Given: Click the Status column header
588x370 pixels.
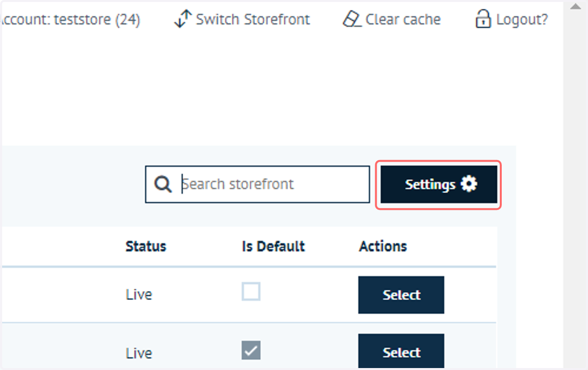Looking at the screenshot, I should [x=146, y=246].
